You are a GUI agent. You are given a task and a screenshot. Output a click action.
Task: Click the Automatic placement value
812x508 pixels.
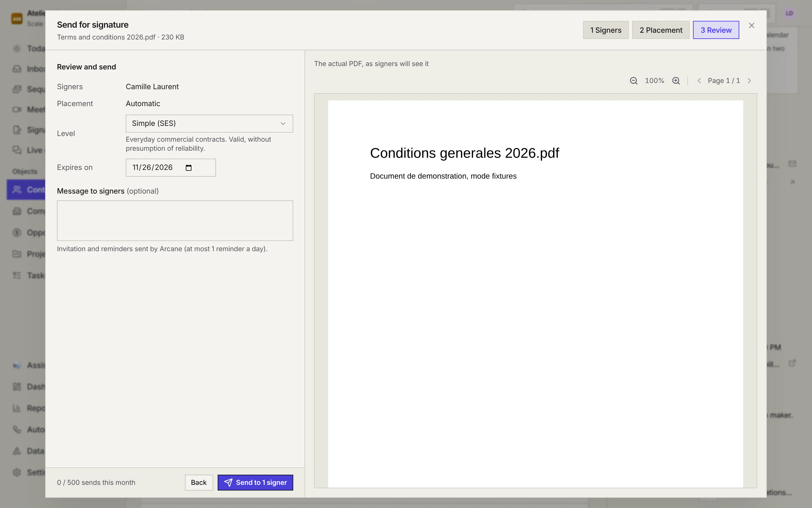[x=143, y=104]
